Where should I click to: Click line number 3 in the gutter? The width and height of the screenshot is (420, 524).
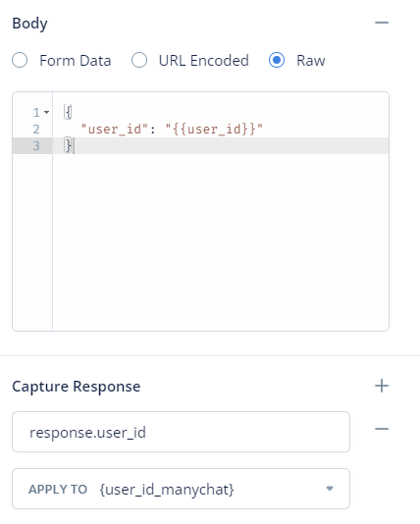tap(36, 145)
